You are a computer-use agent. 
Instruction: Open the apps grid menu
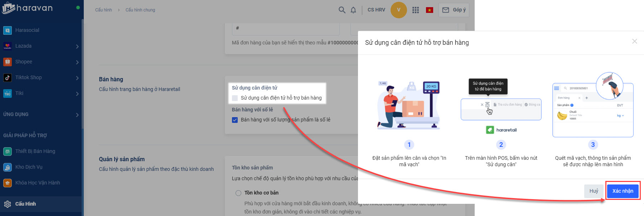coord(415,10)
